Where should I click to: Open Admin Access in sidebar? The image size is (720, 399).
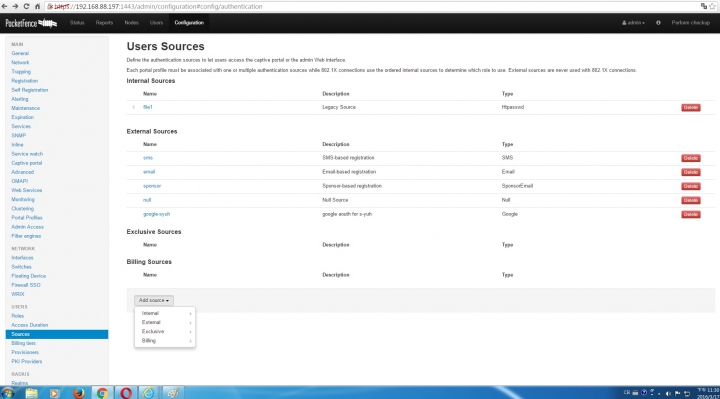click(28, 227)
